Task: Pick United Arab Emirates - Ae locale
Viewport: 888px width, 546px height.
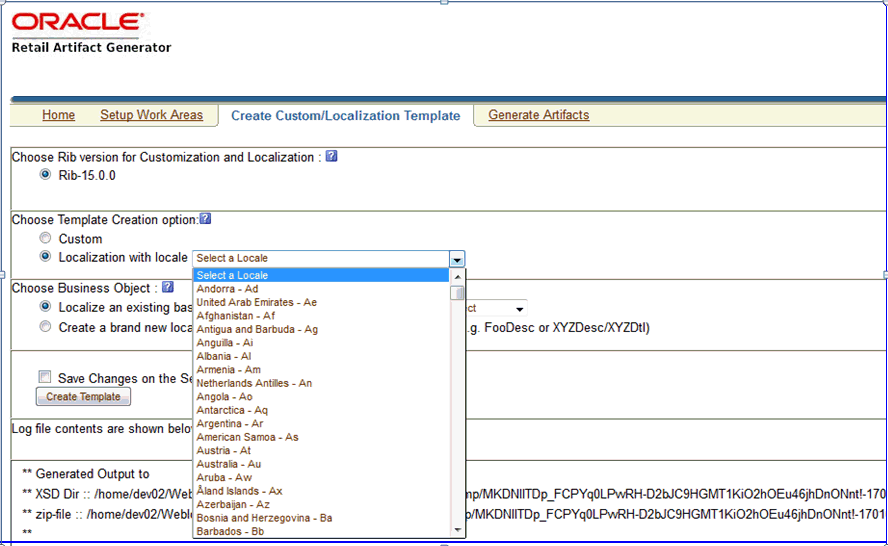Action: click(321, 302)
